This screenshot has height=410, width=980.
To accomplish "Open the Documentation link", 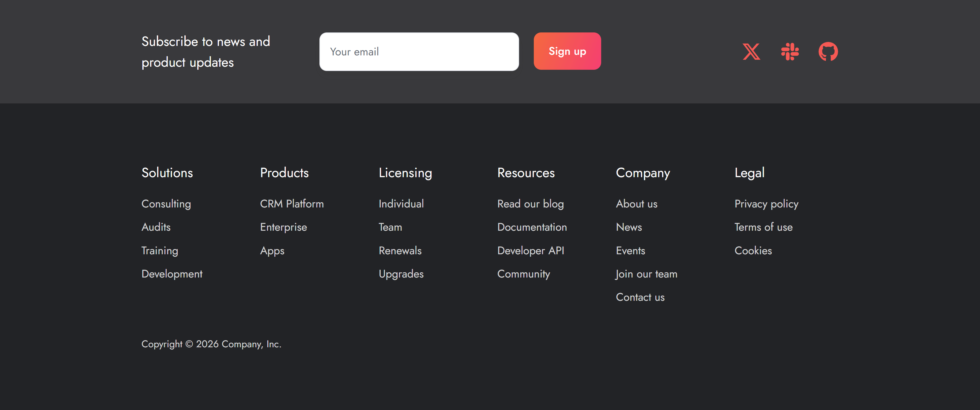I will [x=532, y=227].
